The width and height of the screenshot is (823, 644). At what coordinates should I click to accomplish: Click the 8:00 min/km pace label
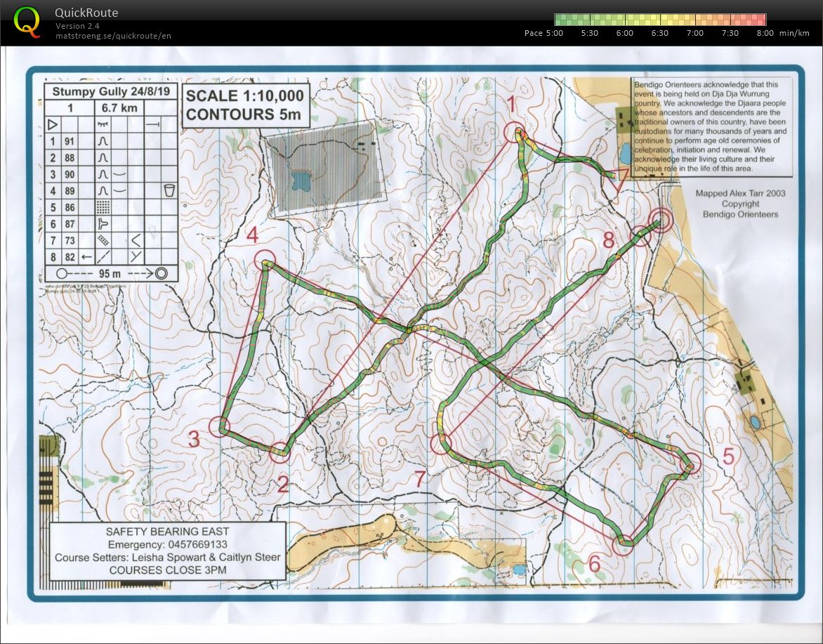765,33
